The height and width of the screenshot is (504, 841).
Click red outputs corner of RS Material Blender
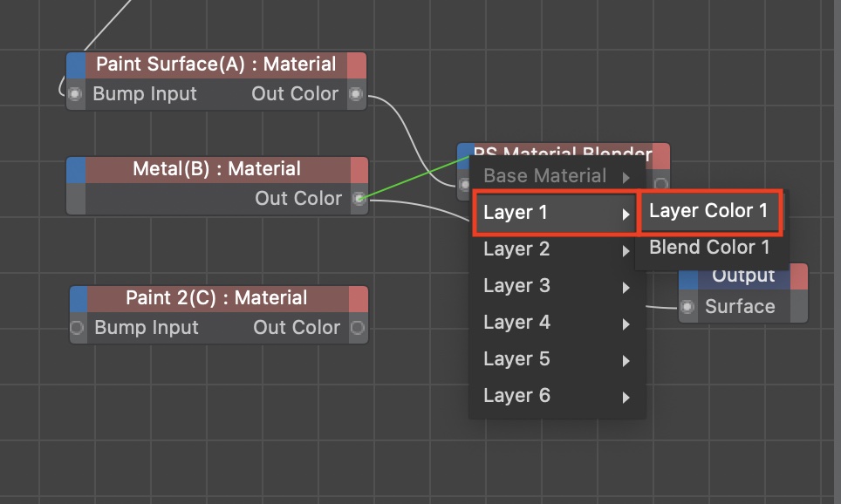point(660,156)
